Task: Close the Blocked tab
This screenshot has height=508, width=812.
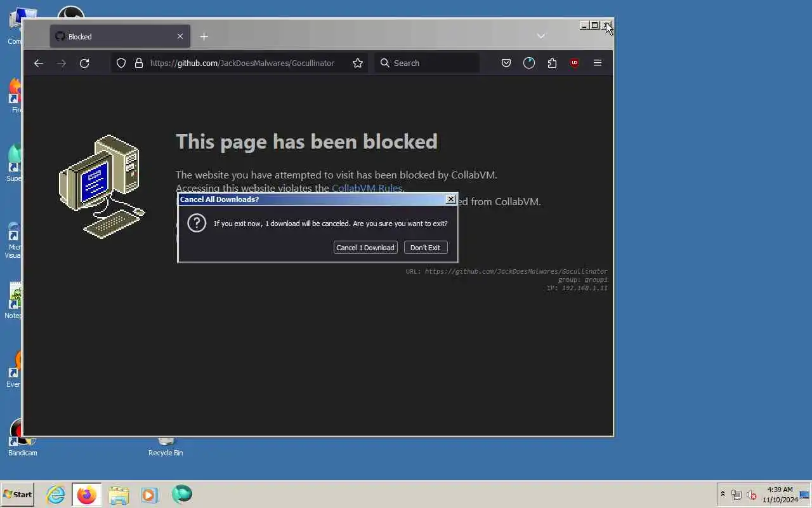Action: [180, 37]
